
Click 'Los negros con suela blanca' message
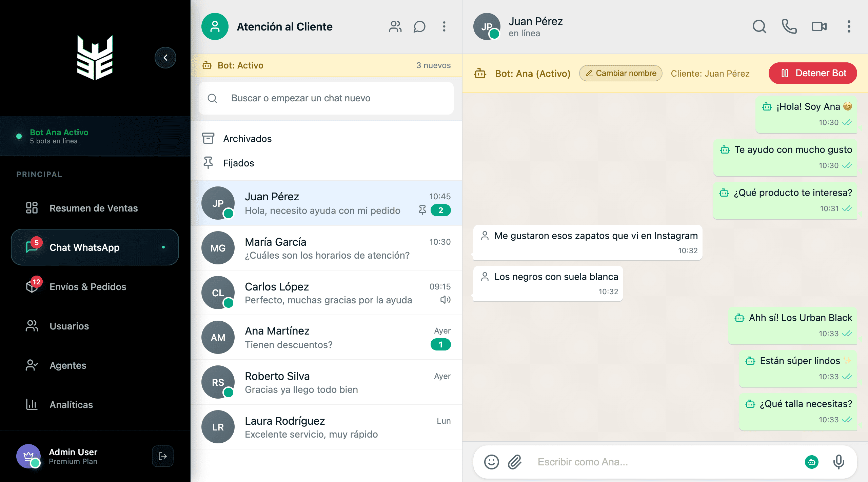(548, 284)
